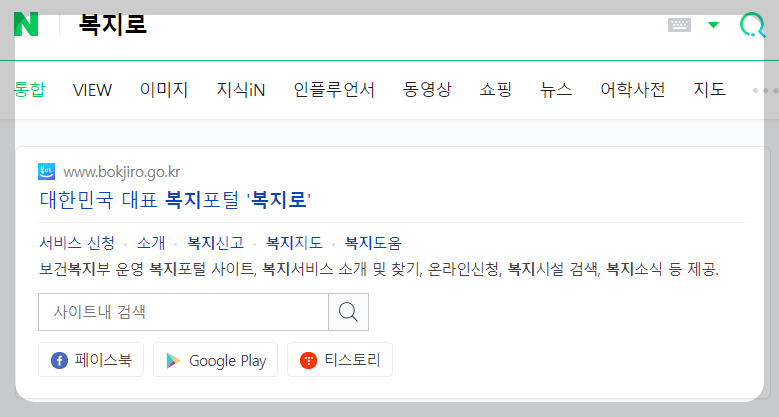Image resolution: width=779 pixels, height=417 pixels.
Task: Open the on-screen keyboard icon
Action: 679,24
